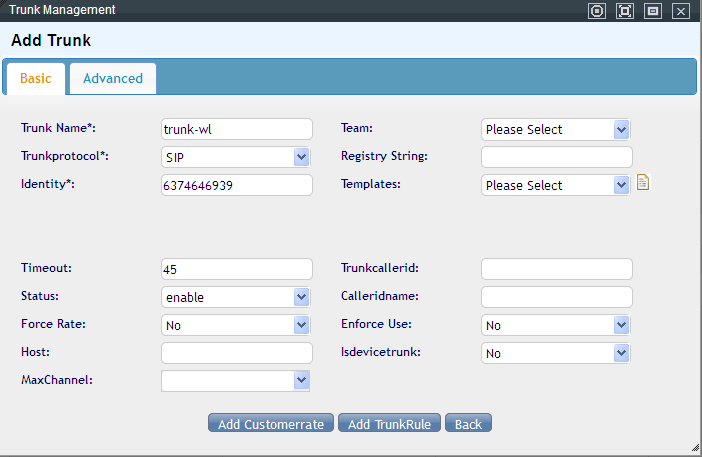This screenshot has width=702, height=457.
Task: Open the Isdevicetrunk dropdown
Action: (x=556, y=353)
